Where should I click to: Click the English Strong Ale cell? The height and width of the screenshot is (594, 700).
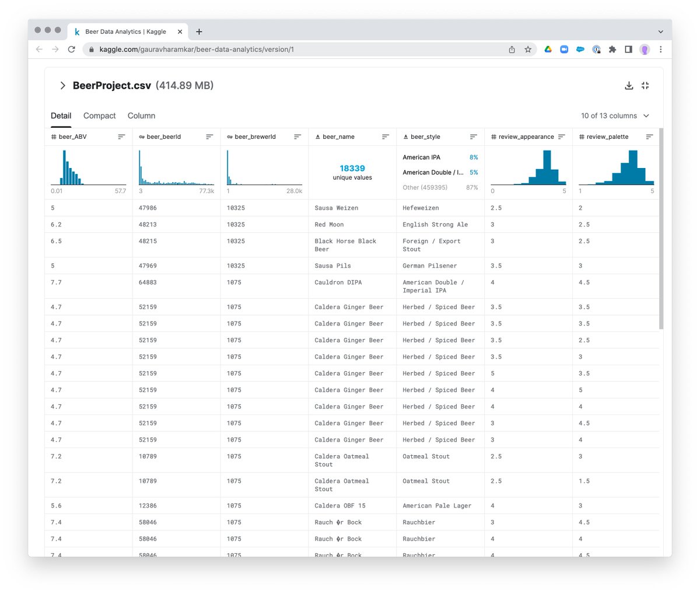click(x=440, y=225)
